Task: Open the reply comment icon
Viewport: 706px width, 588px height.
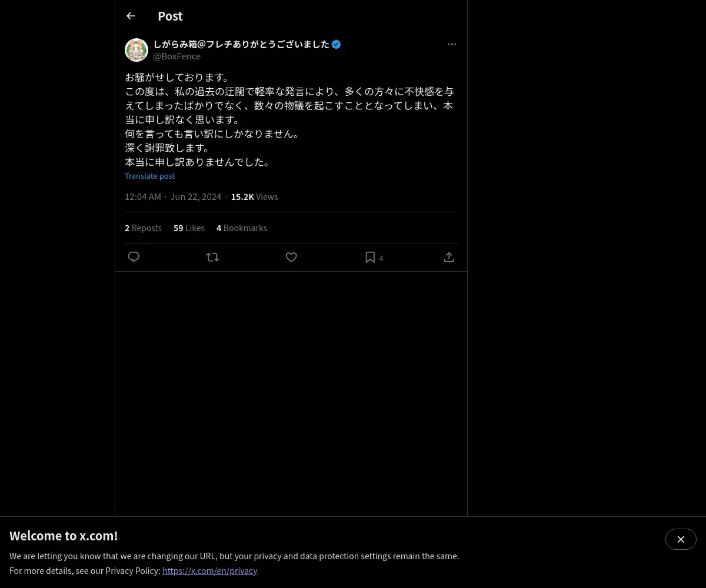Action: [x=134, y=257]
